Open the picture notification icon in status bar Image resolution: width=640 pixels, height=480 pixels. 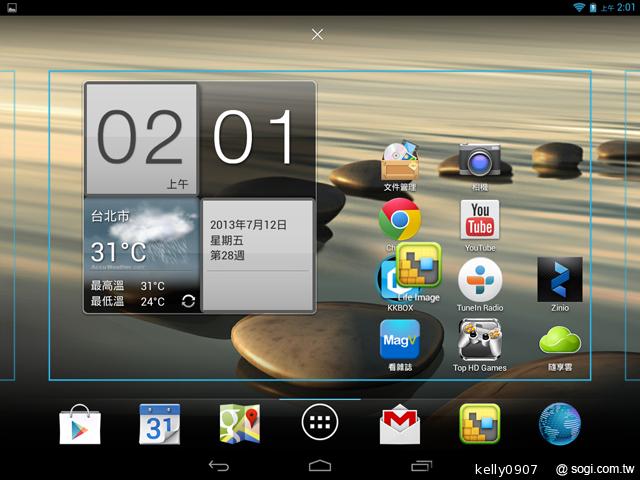12,7
